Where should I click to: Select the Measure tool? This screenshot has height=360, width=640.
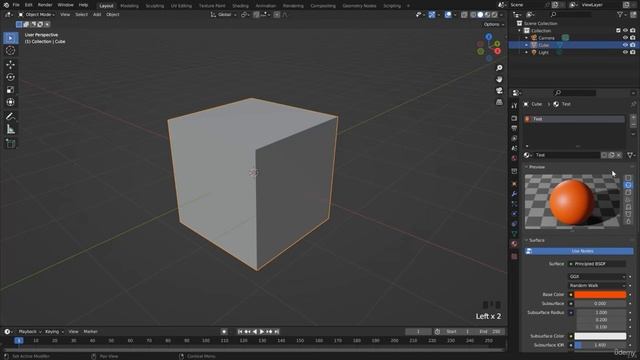11,129
